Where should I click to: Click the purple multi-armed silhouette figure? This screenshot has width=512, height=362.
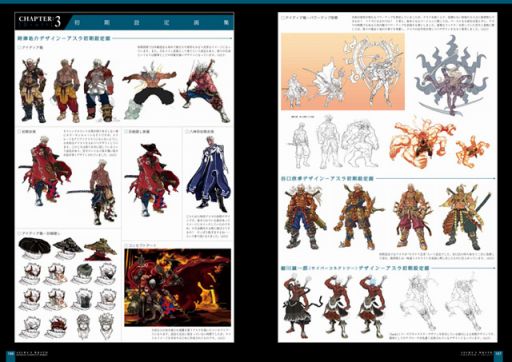point(450,75)
